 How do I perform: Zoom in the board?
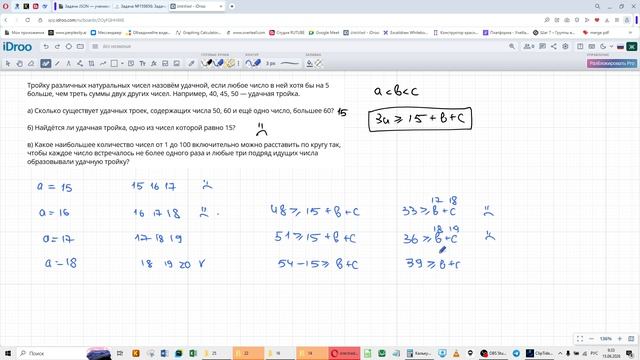tap(620, 339)
